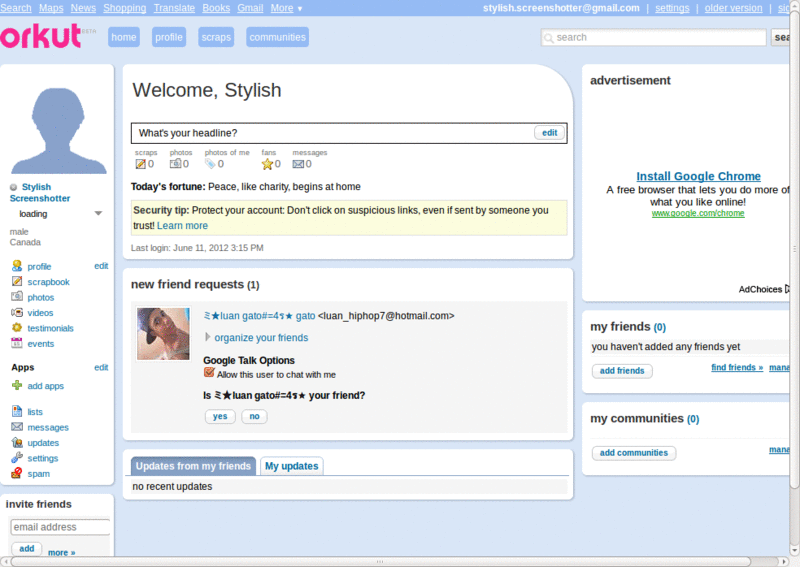Click the green plus add apps icon
Image resolution: width=800 pixels, height=567 pixels.
point(17,385)
